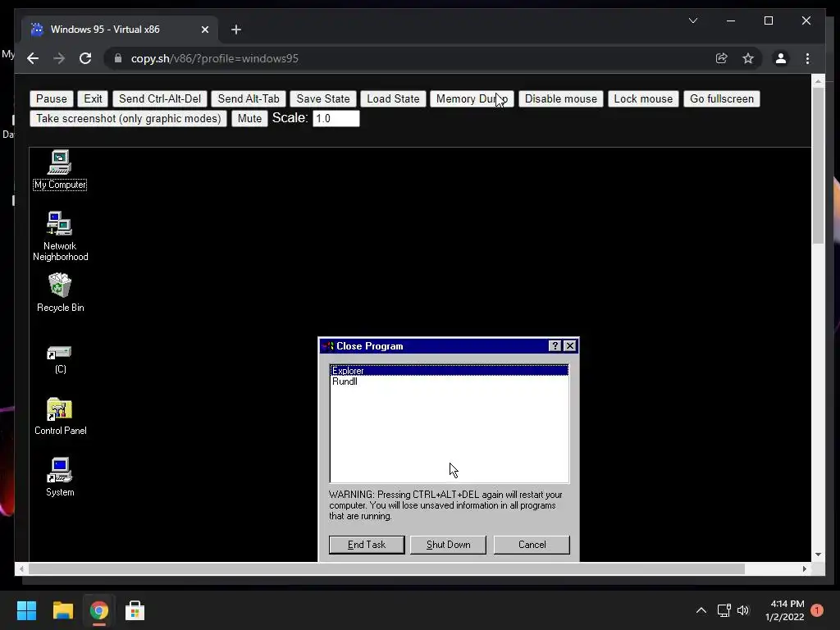Click Take screenshot (only graphic modes)

(x=129, y=118)
